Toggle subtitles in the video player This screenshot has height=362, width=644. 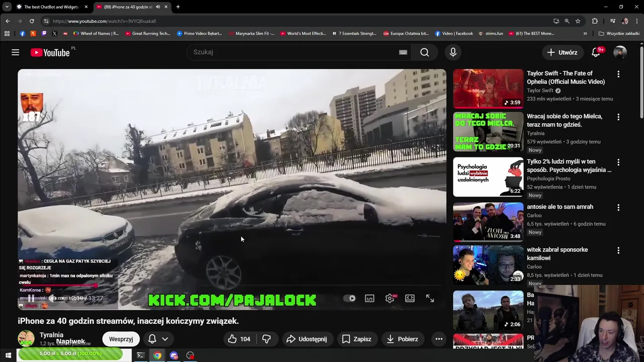[370, 298]
